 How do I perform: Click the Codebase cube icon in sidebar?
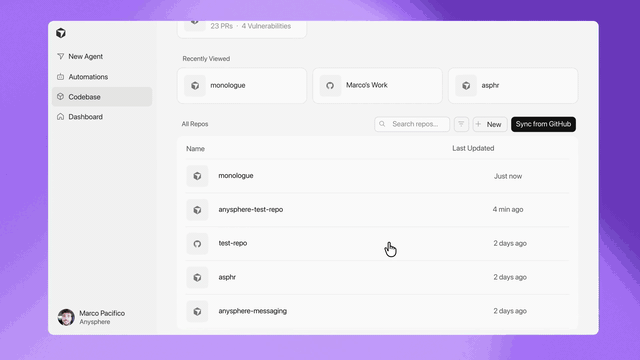coord(60,97)
